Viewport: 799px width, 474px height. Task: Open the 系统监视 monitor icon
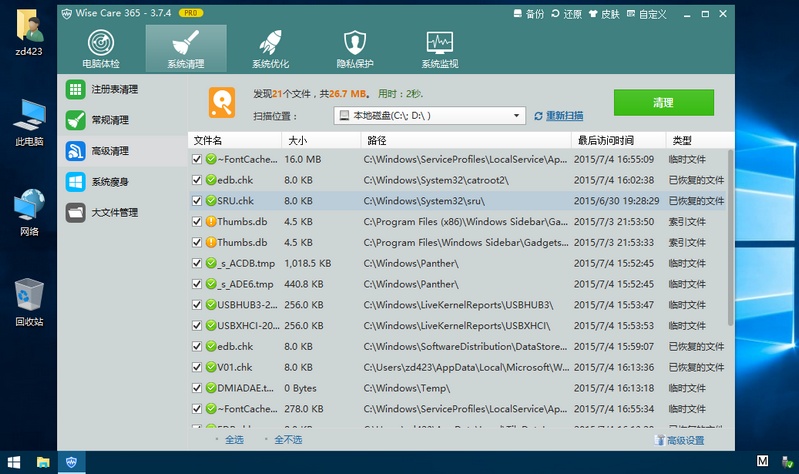click(x=439, y=43)
